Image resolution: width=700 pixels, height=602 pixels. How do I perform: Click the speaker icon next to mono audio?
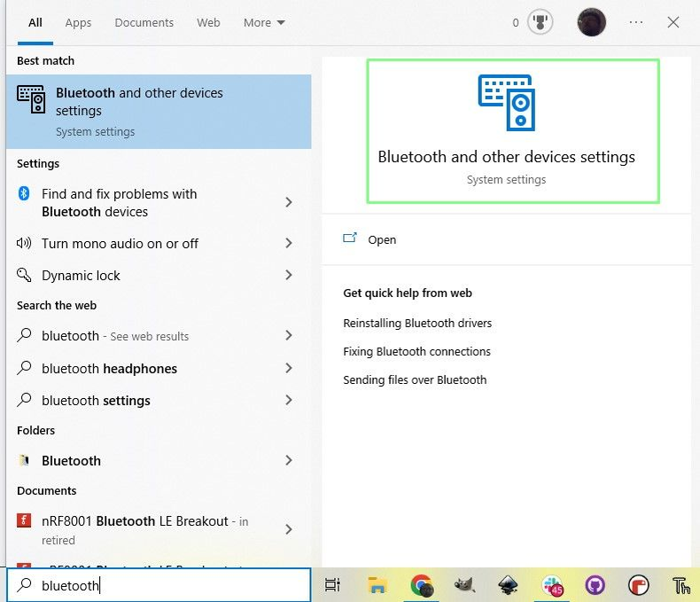pyautogui.click(x=24, y=243)
